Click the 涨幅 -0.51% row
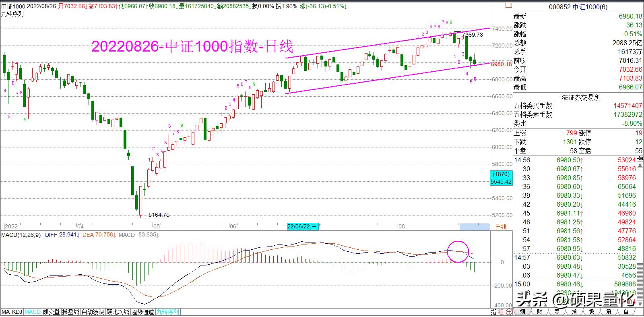Screen dimensions: 644x317 [578, 34]
